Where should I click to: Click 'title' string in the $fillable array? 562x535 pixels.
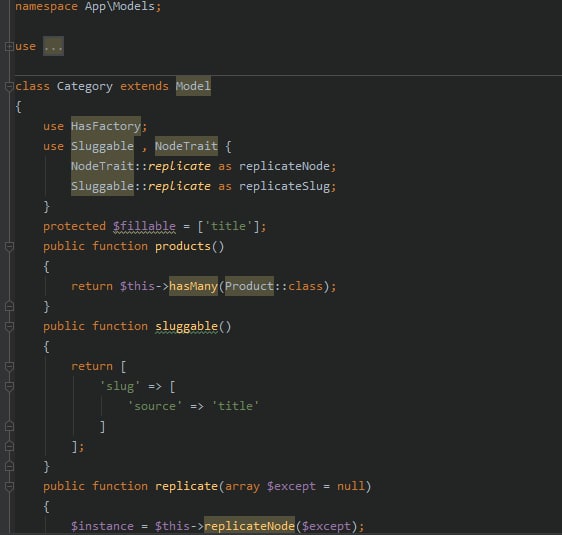point(228,226)
